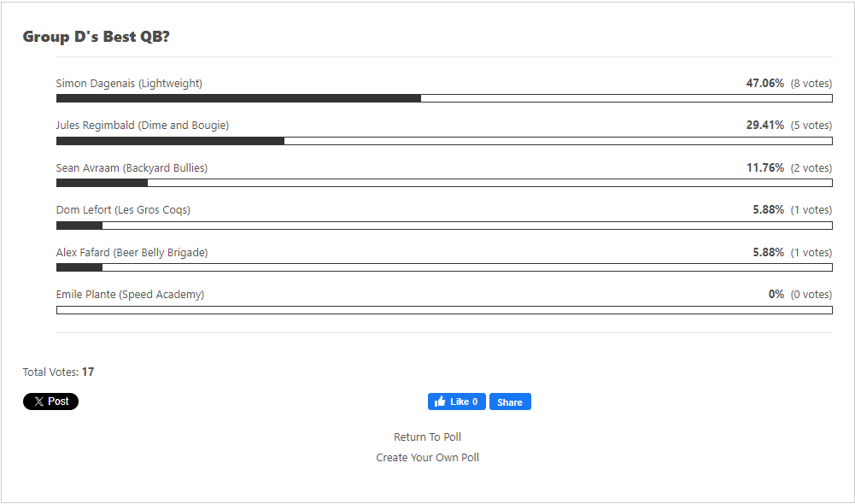Select the Jules Regimbald (Dime and Bougie) label
This screenshot has width=855, height=504.
143,126
